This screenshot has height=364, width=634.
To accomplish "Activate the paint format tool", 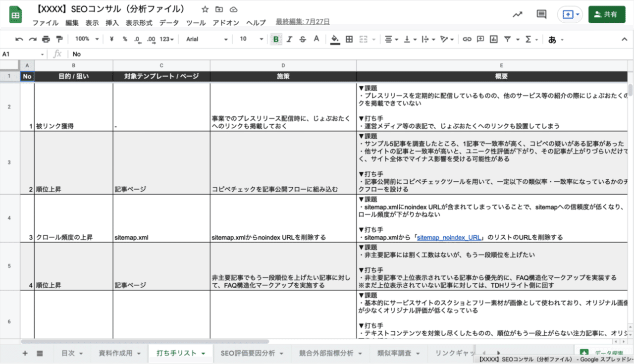I will [x=59, y=39].
